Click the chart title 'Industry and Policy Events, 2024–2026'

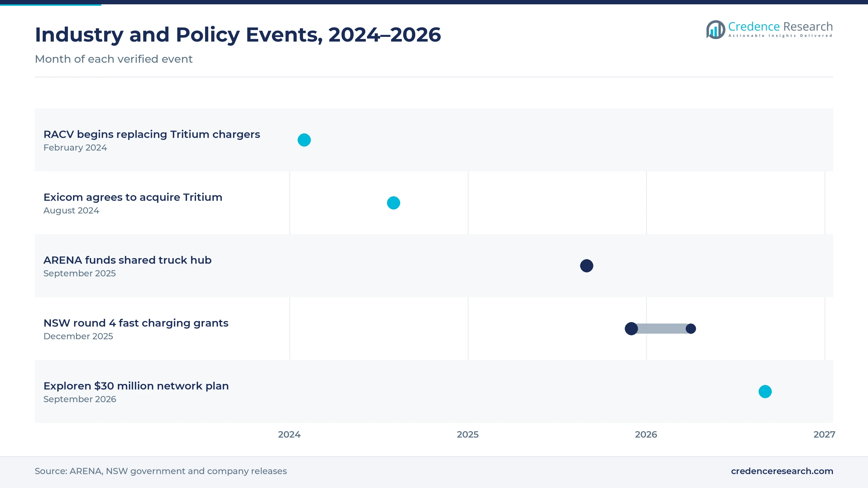238,35
